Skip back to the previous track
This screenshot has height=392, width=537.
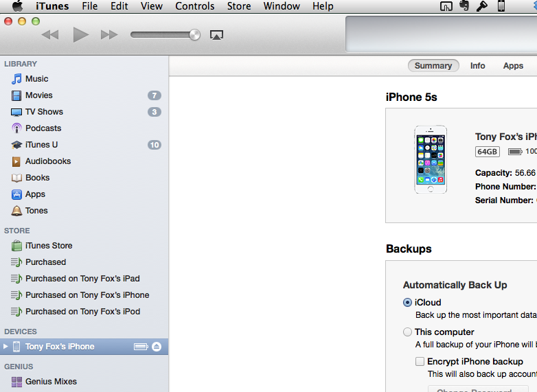pos(50,35)
